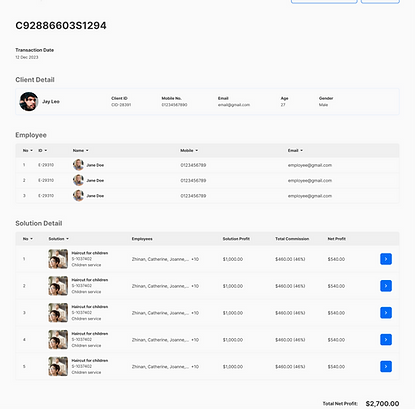Click mobile 0123456789 in employee row 1
415x409 pixels.
[193, 165]
